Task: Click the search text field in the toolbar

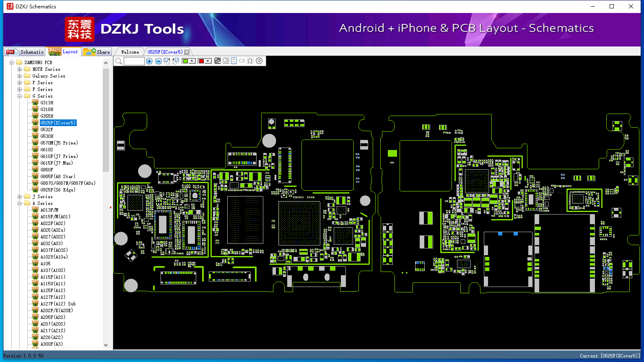Action: [134, 61]
